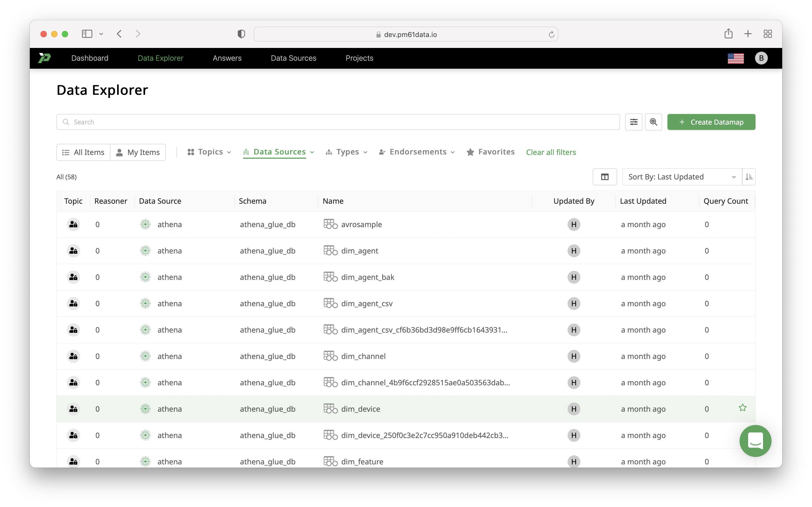Open the dim_channel datamap
This screenshot has height=507, width=812.
coord(363,356)
